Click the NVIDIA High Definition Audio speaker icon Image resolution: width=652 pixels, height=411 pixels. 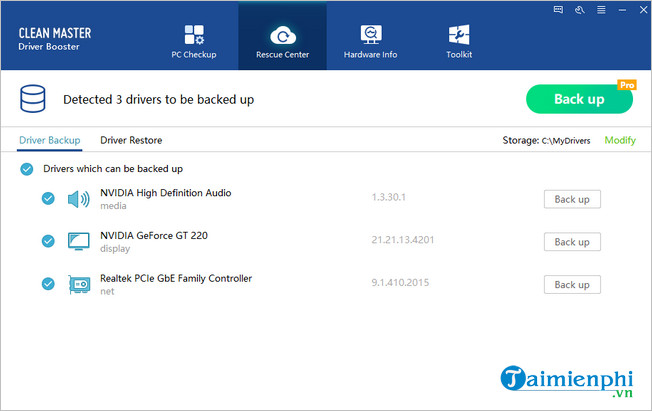pyautogui.click(x=78, y=199)
